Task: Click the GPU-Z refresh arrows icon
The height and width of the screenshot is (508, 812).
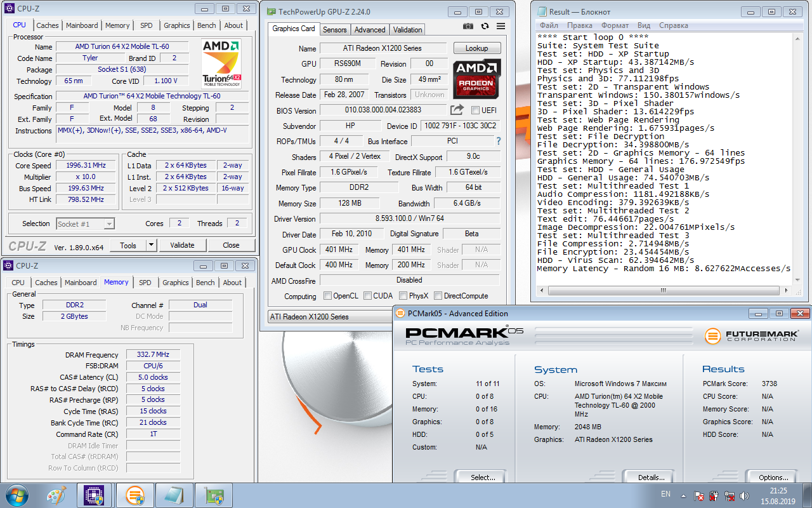Action: (485, 26)
